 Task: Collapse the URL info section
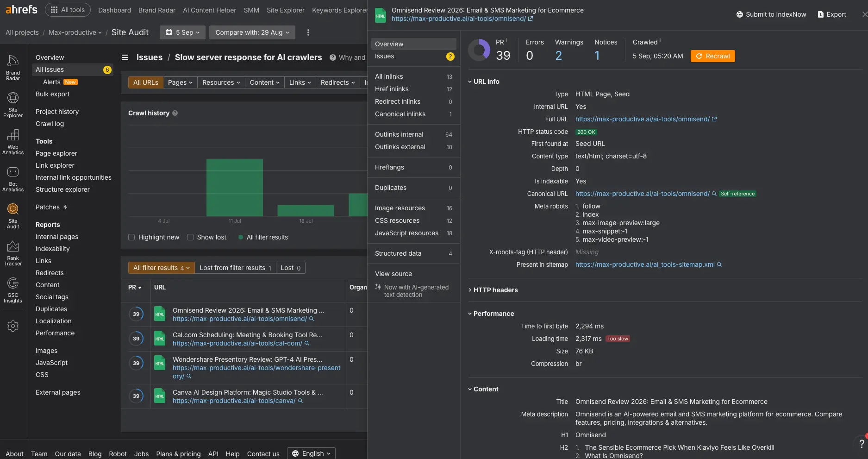[484, 82]
